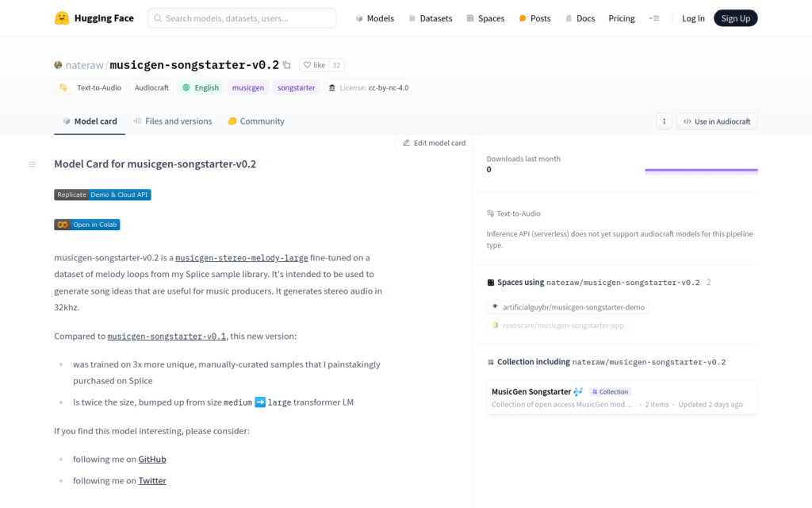Click the nateraw avatar icon
The height and width of the screenshot is (508, 812).
(x=58, y=65)
